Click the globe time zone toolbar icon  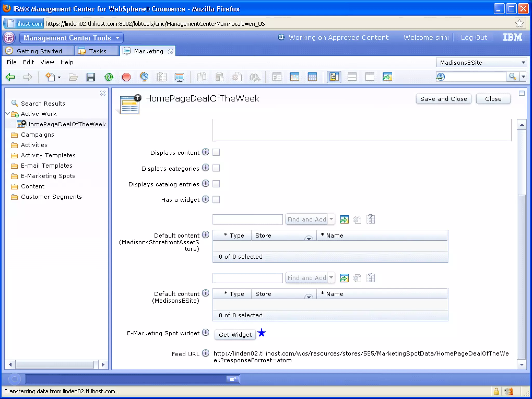[144, 77]
